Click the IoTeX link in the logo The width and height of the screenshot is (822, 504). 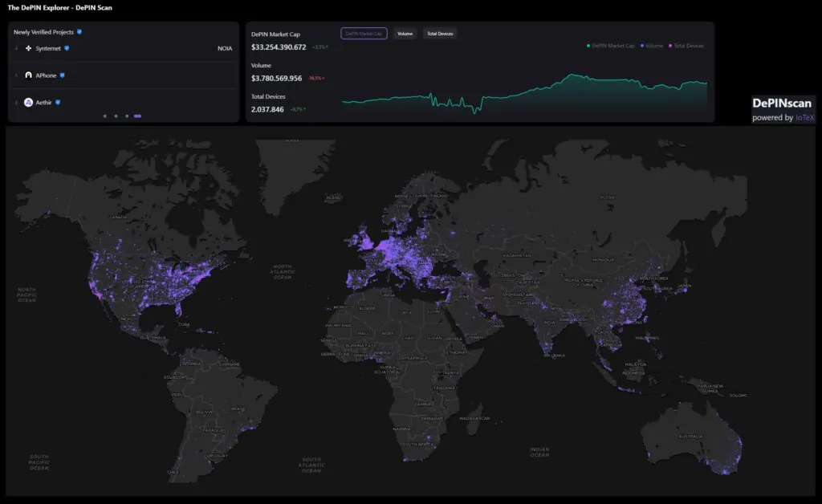point(805,118)
